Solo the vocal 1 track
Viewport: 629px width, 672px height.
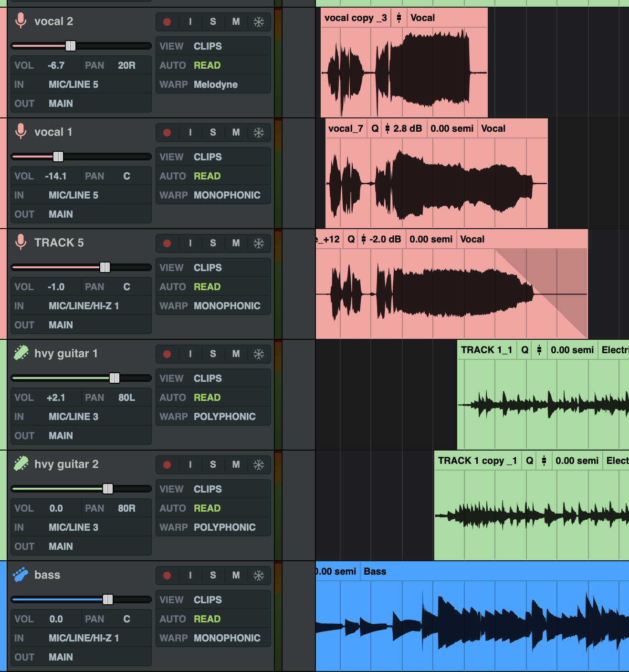213,132
